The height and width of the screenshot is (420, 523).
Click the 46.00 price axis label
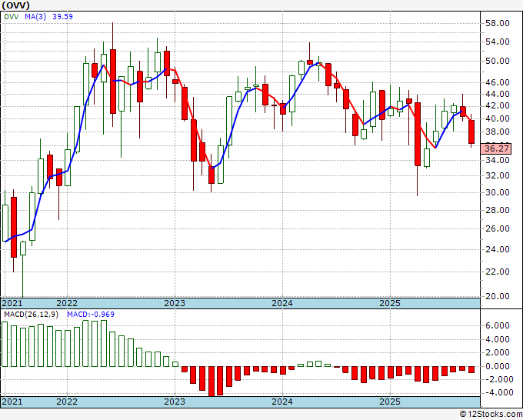point(498,82)
